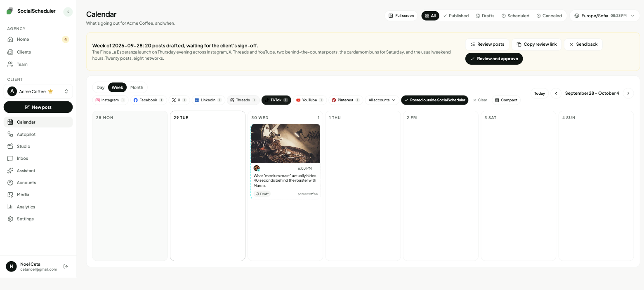Toggle the Threads network filter

(243, 100)
